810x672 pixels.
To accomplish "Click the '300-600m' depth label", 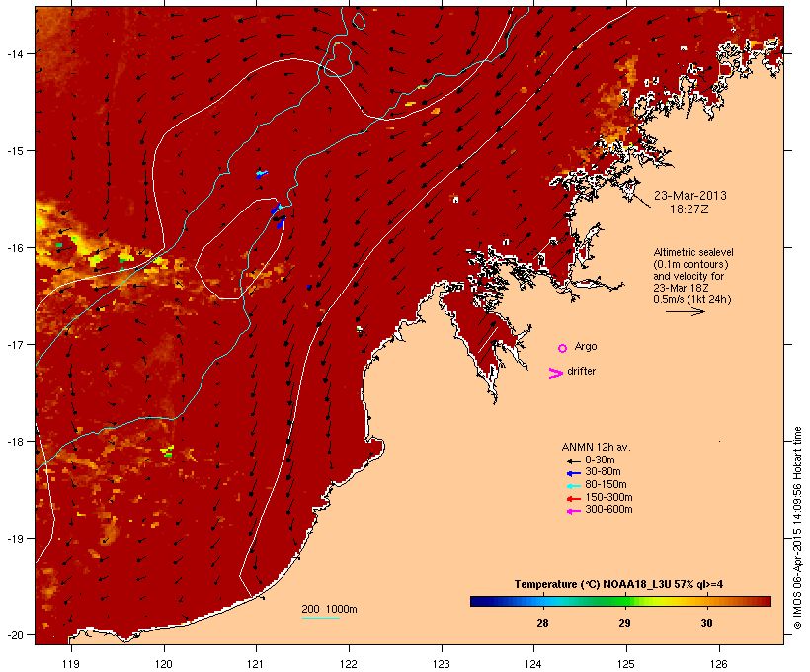I will tap(608, 509).
